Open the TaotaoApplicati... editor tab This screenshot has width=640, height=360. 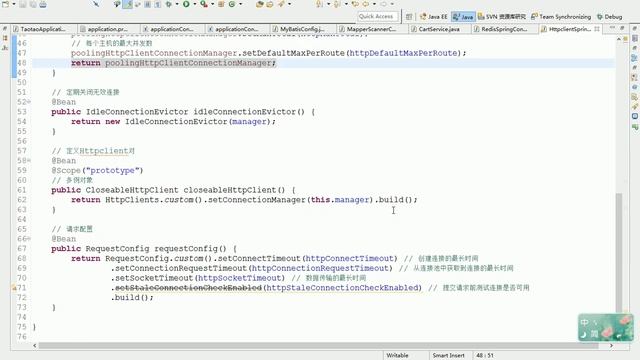tap(43, 29)
